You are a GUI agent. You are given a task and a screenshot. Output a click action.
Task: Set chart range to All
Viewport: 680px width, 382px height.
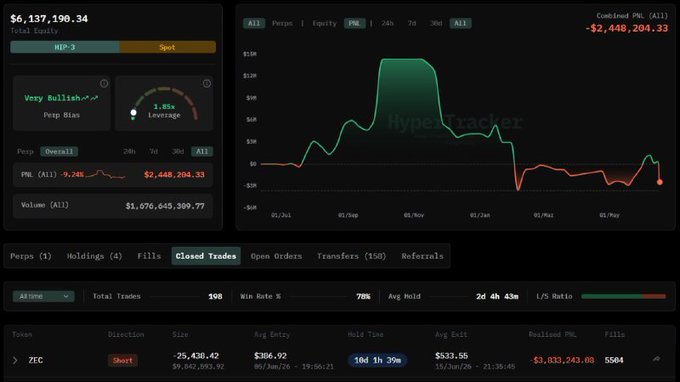pyautogui.click(x=460, y=23)
